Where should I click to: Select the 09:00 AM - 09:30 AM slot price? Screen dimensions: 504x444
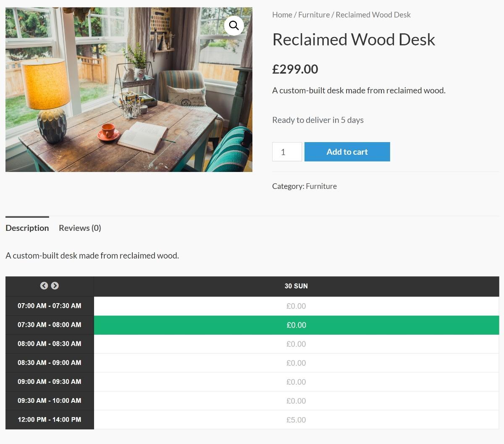[296, 382]
